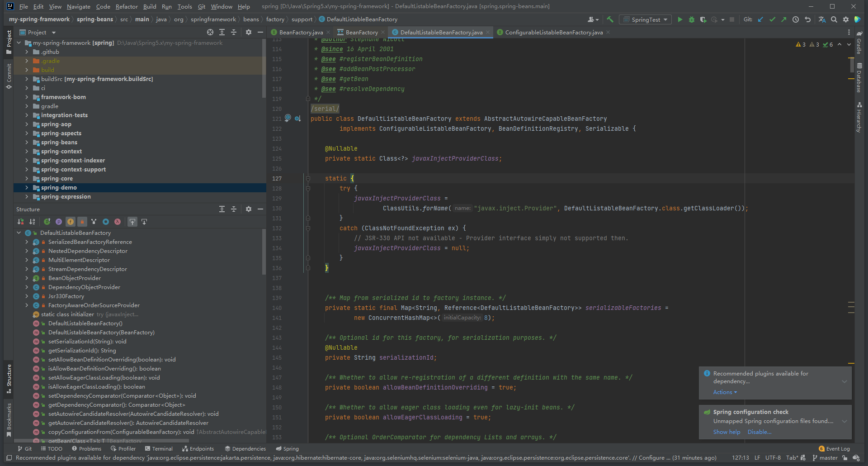Toggle Show Anonymous Classes blue circle icon
This screenshot has height=466, width=868.
106,222
